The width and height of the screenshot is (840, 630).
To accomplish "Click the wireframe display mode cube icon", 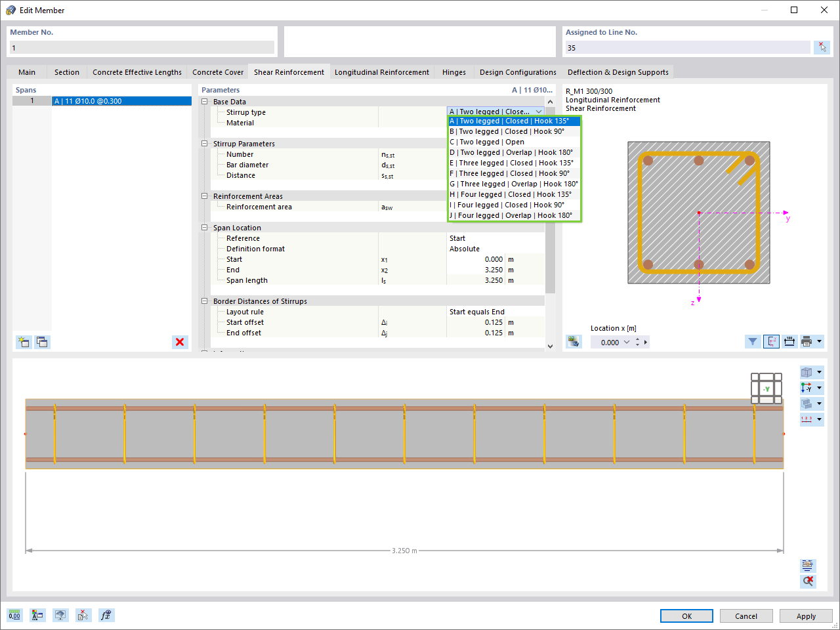I will pyautogui.click(x=807, y=372).
